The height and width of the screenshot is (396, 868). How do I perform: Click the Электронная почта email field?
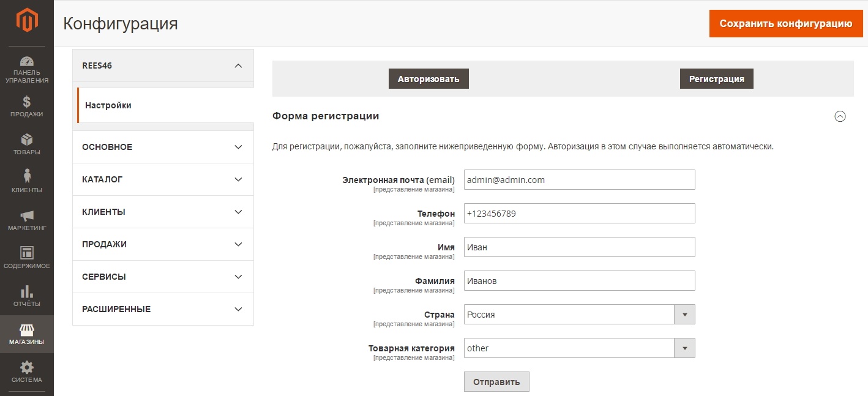(579, 179)
